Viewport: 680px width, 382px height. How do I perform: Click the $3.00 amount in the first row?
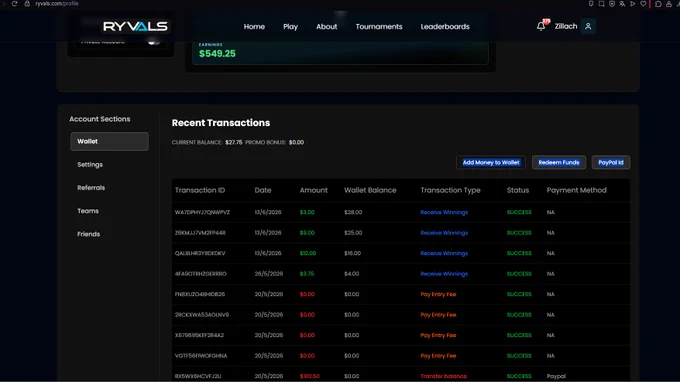[307, 212]
